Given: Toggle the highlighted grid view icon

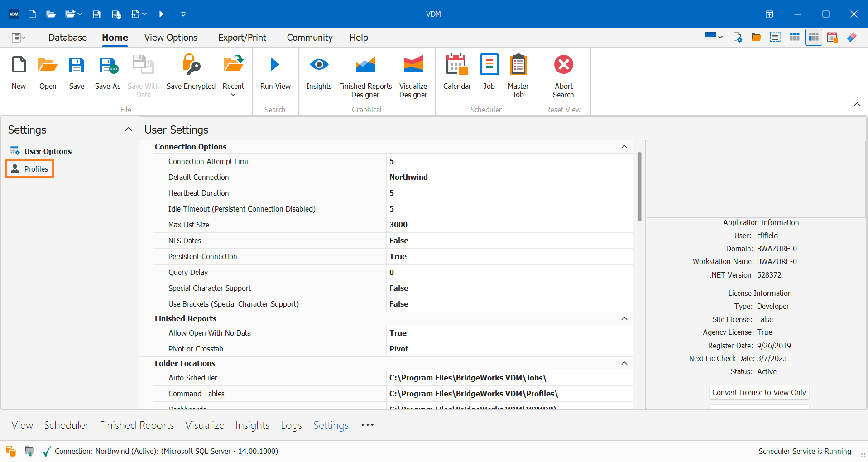Looking at the screenshot, I should [x=813, y=37].
